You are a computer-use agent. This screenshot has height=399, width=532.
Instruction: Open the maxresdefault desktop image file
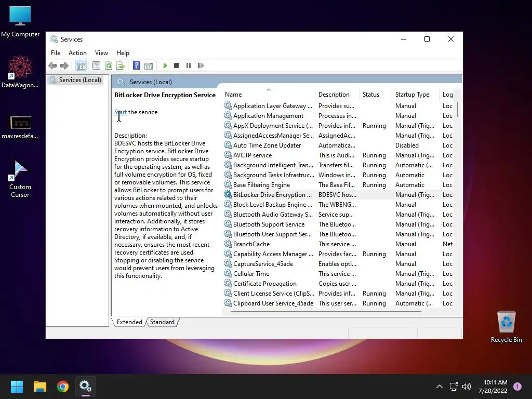pos(20,127)
